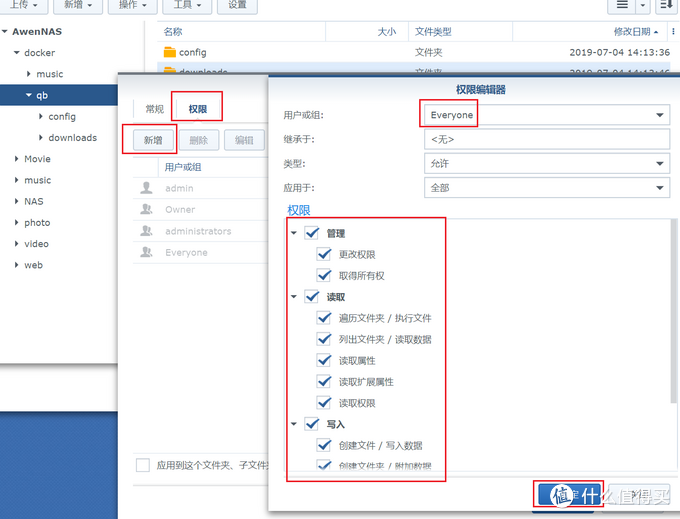Enable the apply to subfolders checkbox
This screenshot has height=519, width=680.
point(143,465)
